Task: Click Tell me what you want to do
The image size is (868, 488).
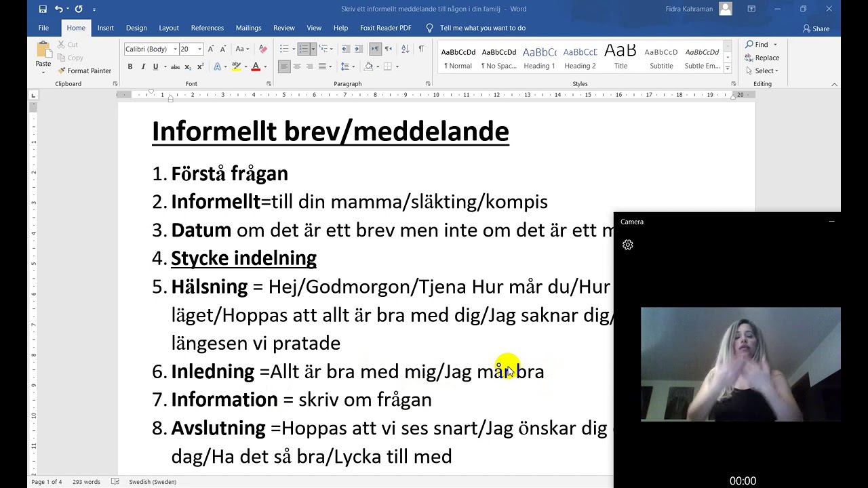Action: pyautogui.click(x=475, y=28)
